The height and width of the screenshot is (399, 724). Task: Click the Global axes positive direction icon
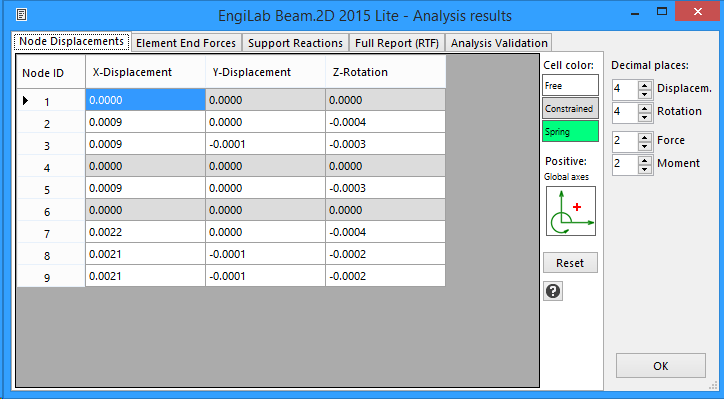point(571,211)
